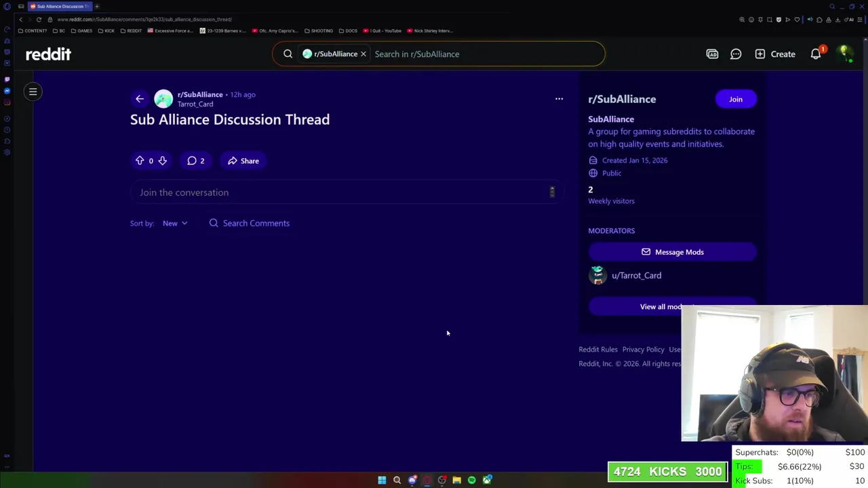Open r/SubAlliance sidebar title link
The width and height of the screenshot is (868, 488).
[x=622, y=99]
